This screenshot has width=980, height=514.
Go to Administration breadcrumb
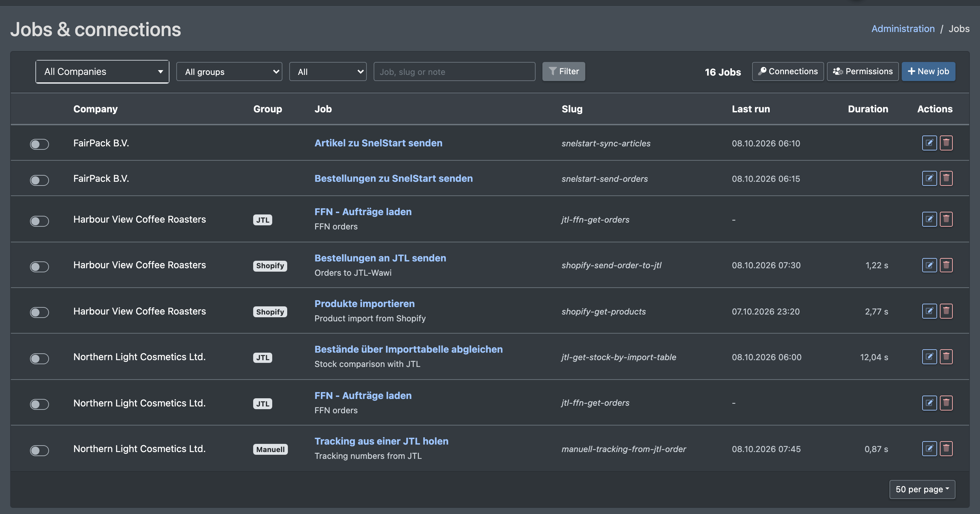(x=903, y=29)
